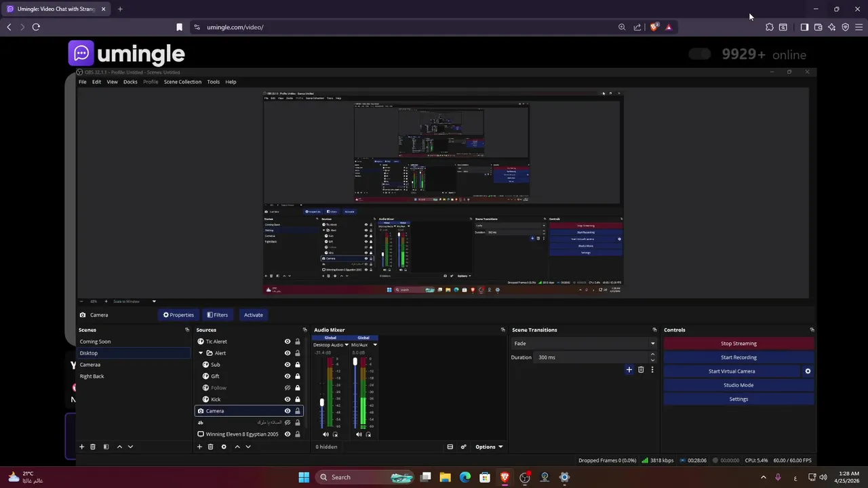Add a scene transition with plus
This screenshot has width=868, height=488.
coord(629,369)
